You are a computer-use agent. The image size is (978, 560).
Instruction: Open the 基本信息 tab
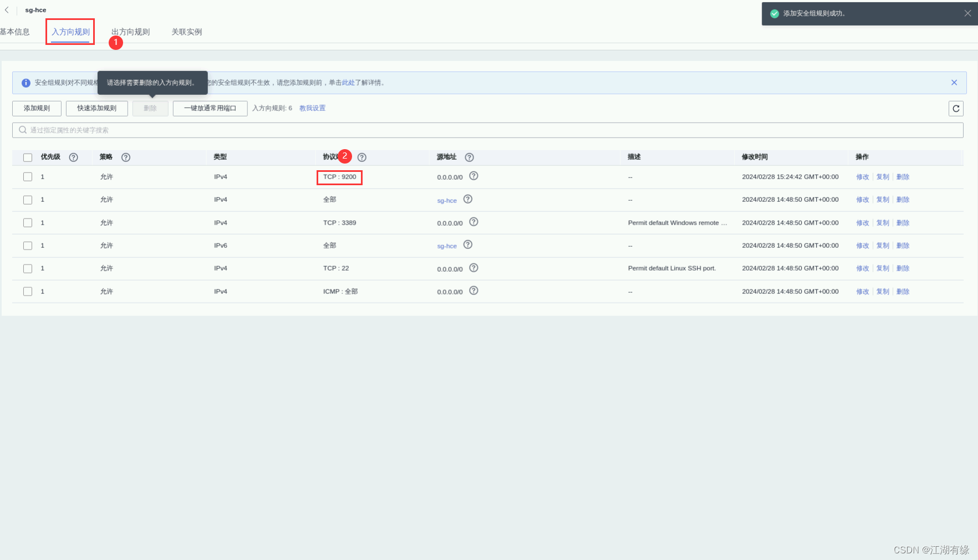[x=14, y=32]
